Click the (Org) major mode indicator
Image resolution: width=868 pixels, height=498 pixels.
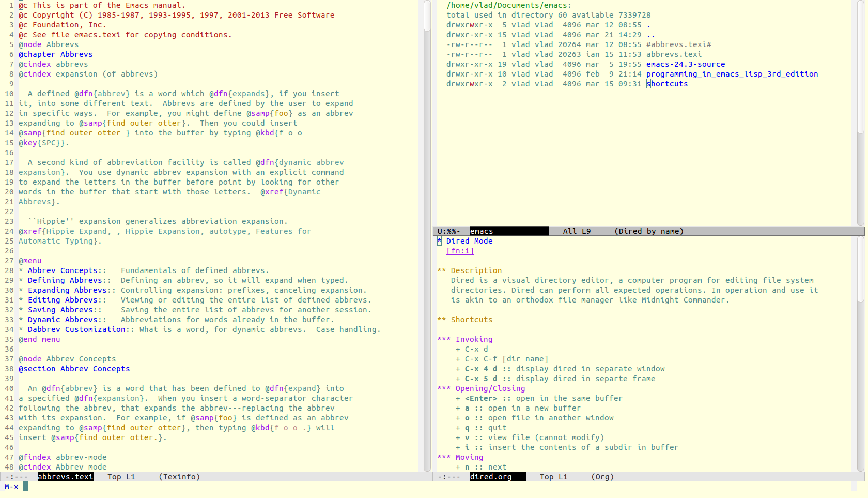pos(602,477)
